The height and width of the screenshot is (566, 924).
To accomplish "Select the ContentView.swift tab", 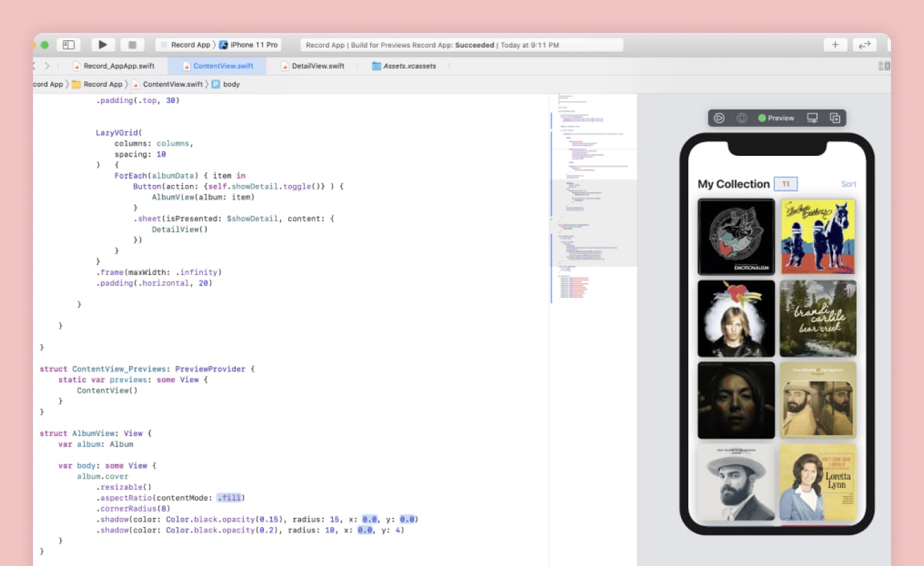I will click(217, 66).
